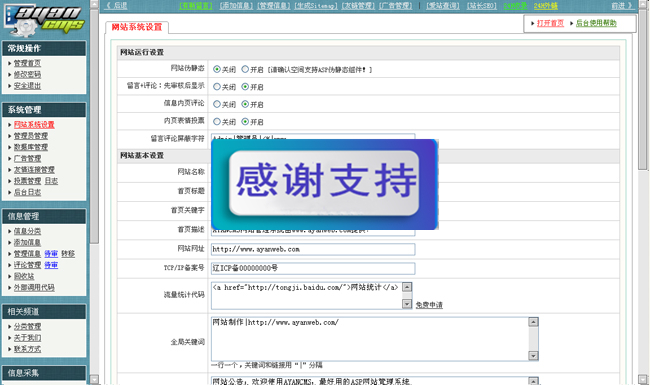Open 后台使用帮助 link
Screen dimensions: 650x385
click(596, 23)
